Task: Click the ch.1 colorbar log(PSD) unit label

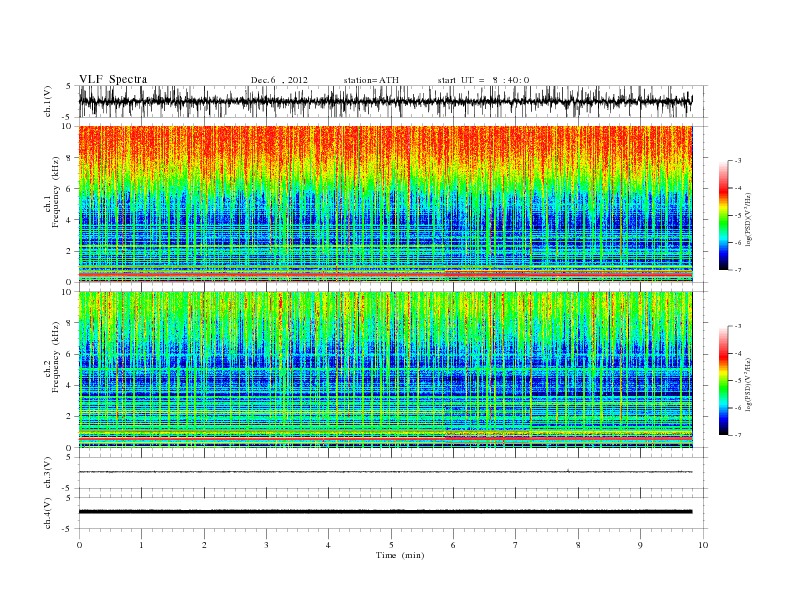Action: (748, 219)
